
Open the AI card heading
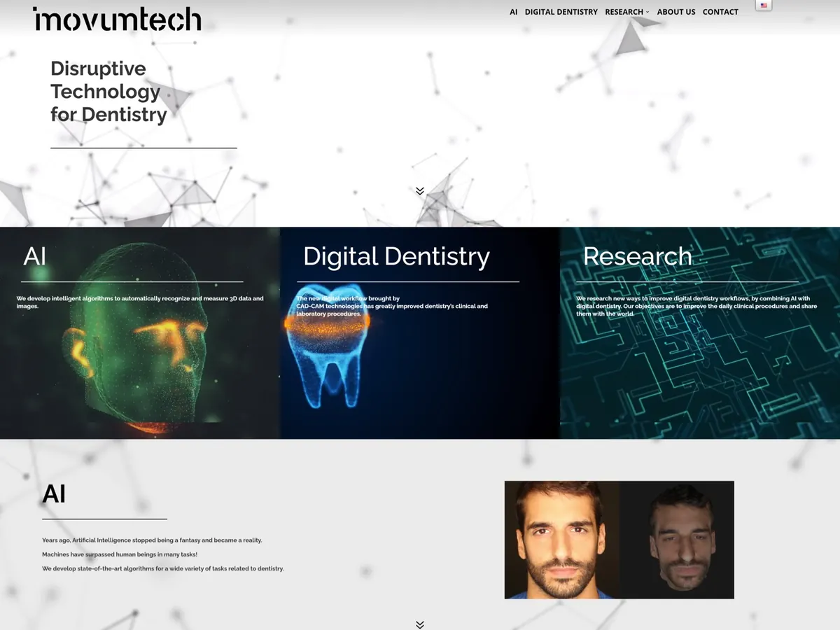coord(35,256)
